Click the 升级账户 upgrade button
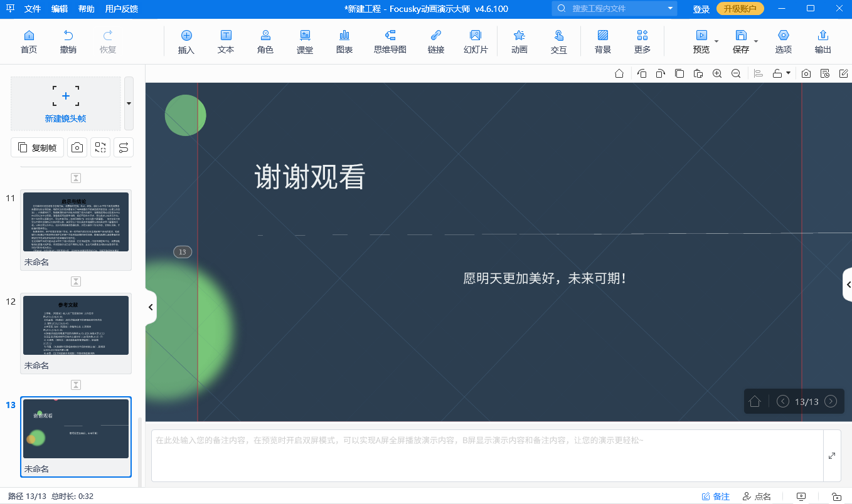Image resolution: width=852 pixels, height=504 pixels. [x=740, y=9]
